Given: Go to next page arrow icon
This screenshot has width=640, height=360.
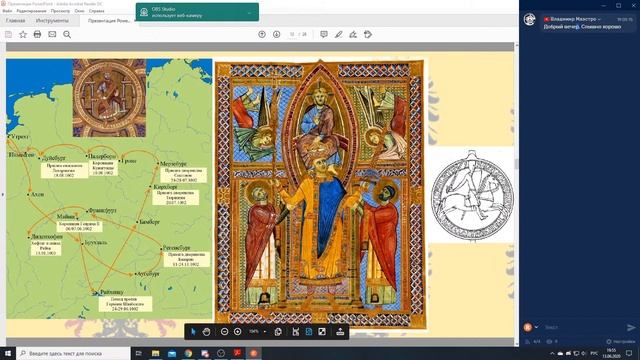Looking at the screenshot, I should click(x=276, y=34).
